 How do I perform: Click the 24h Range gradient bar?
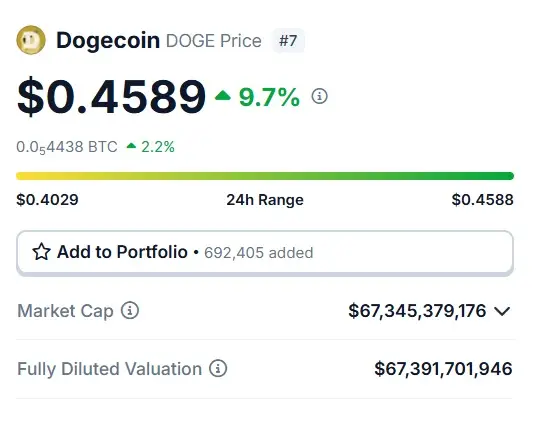click(x=265, y=176)
